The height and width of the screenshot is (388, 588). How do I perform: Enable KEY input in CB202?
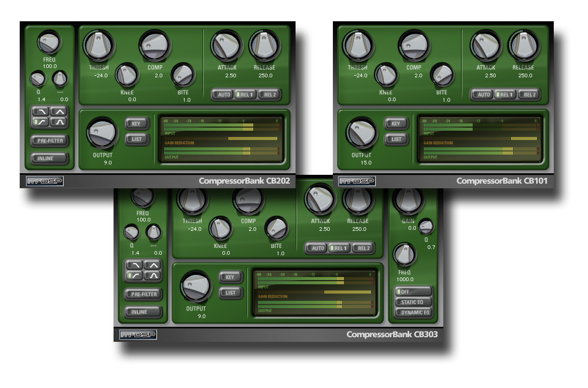point(137,123)
